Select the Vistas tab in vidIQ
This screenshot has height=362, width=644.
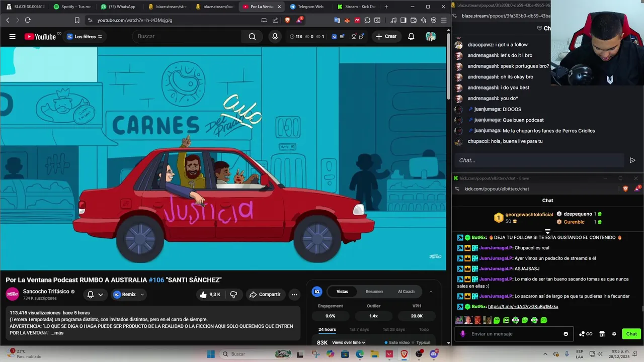[342, 292]
